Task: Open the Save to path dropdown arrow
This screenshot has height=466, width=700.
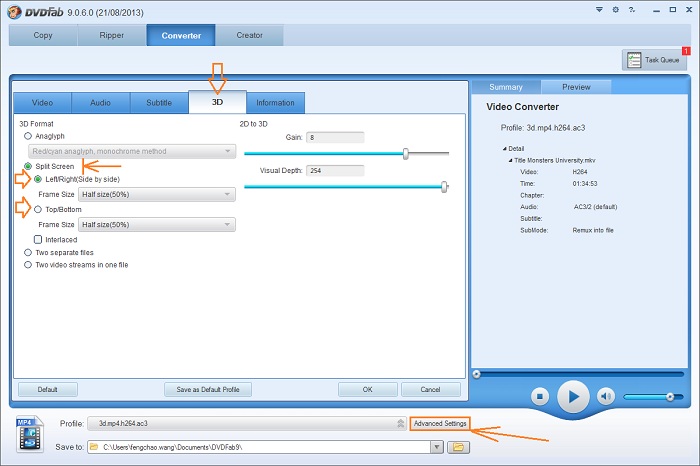Action: (437, 447)
